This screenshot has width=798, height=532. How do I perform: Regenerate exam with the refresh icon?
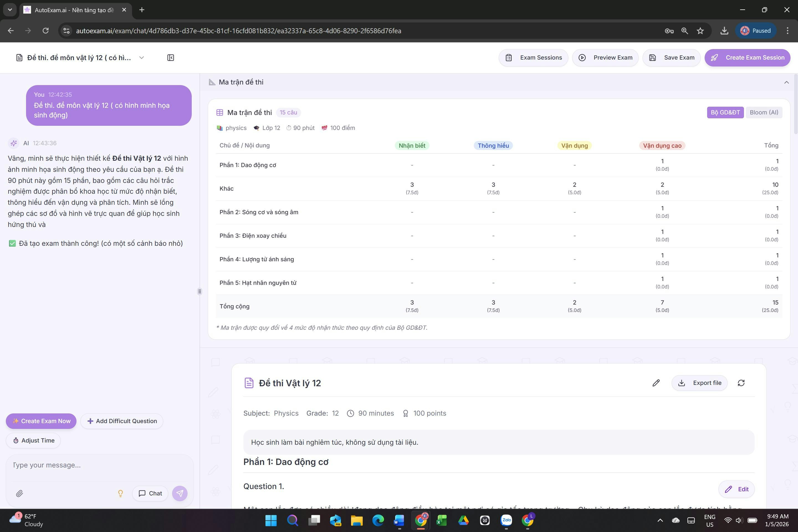[741, 383]
